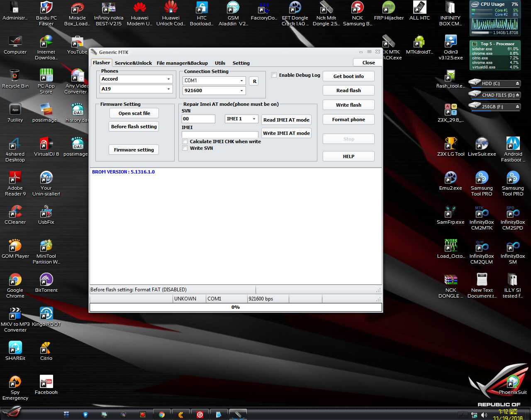Select the Google Chrome desktop icon

[15, 286]
